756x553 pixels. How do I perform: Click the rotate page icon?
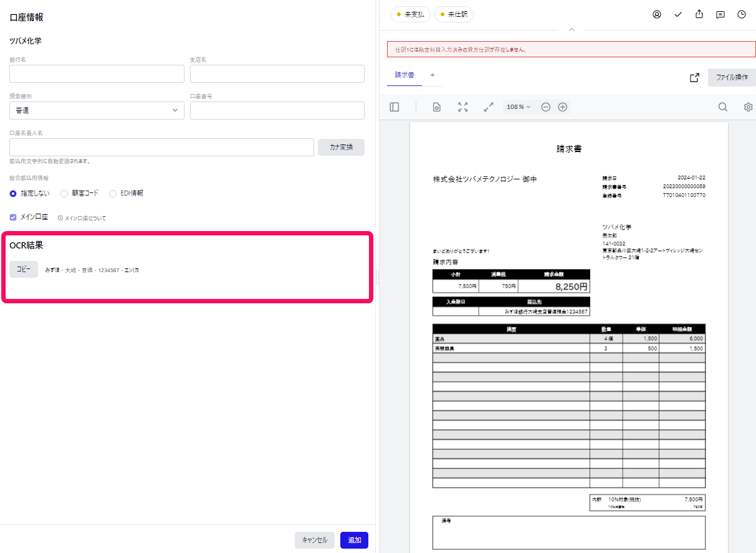(x=437, y=107)
